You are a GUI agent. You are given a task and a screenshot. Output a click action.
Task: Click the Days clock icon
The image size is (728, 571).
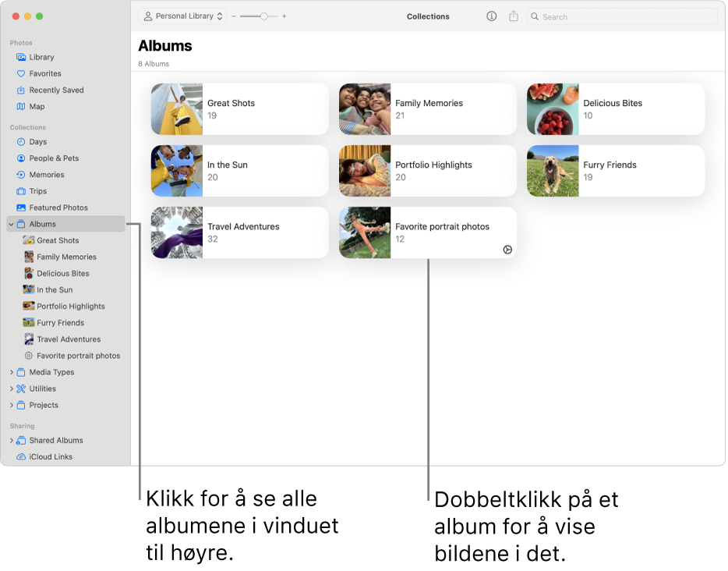21,142
